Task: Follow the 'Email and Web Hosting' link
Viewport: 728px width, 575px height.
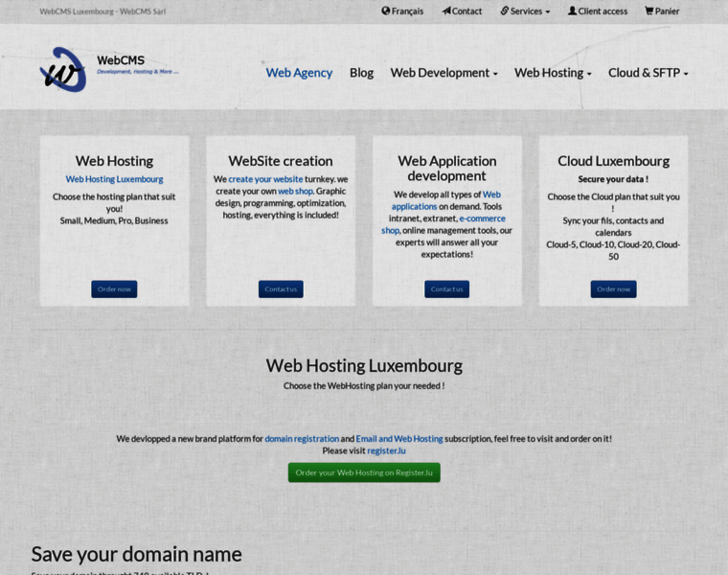Action: (x=399, y=439)
